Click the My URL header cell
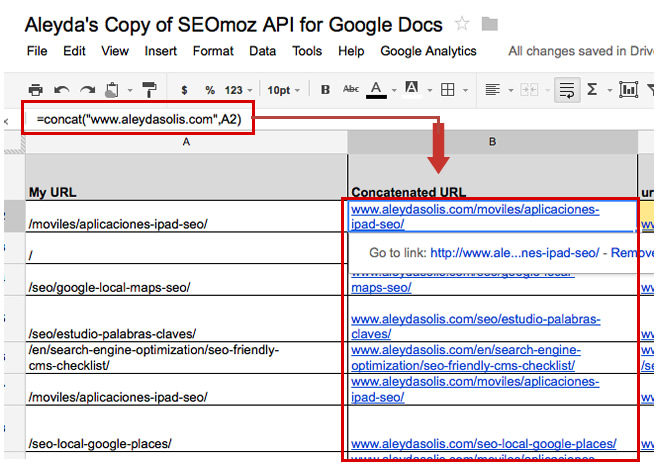Viewport: 661px width, 464px height. (186, 177)
